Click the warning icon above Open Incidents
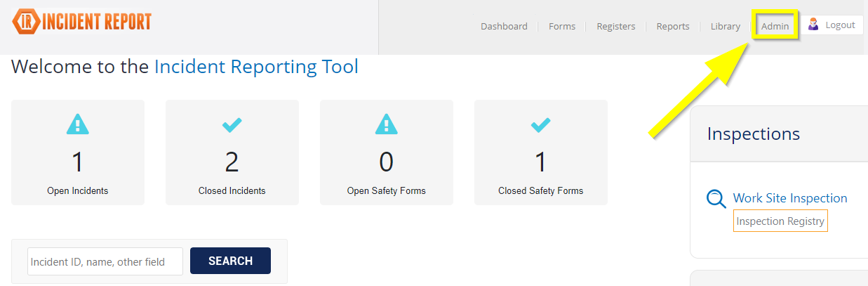868x286 pixels. 78,125
